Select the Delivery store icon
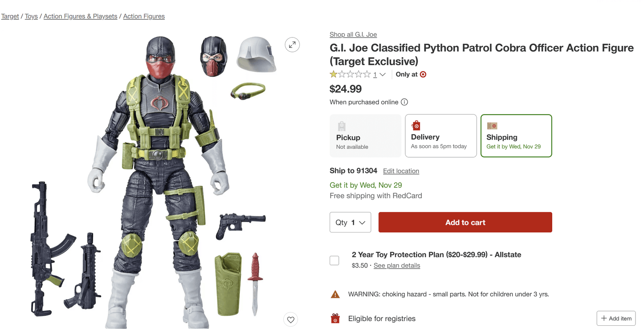Screen dimensions: 644x329 (x=416, y=125)
